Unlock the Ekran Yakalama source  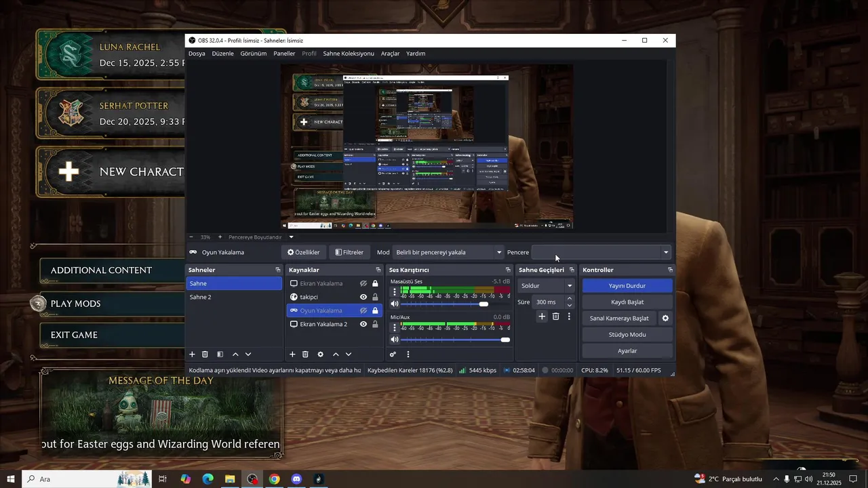[x=375, y=283]
